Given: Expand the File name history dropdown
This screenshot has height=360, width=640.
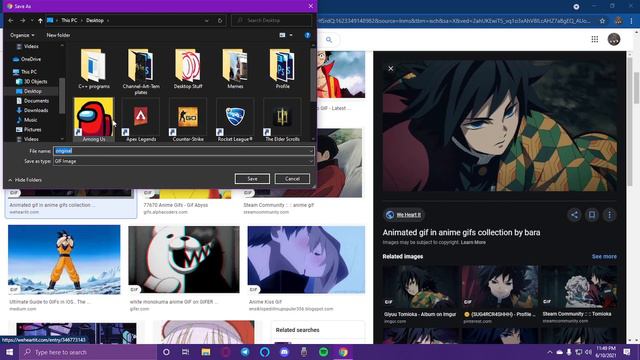Looking at the screenshot, I should pos(311,151).
